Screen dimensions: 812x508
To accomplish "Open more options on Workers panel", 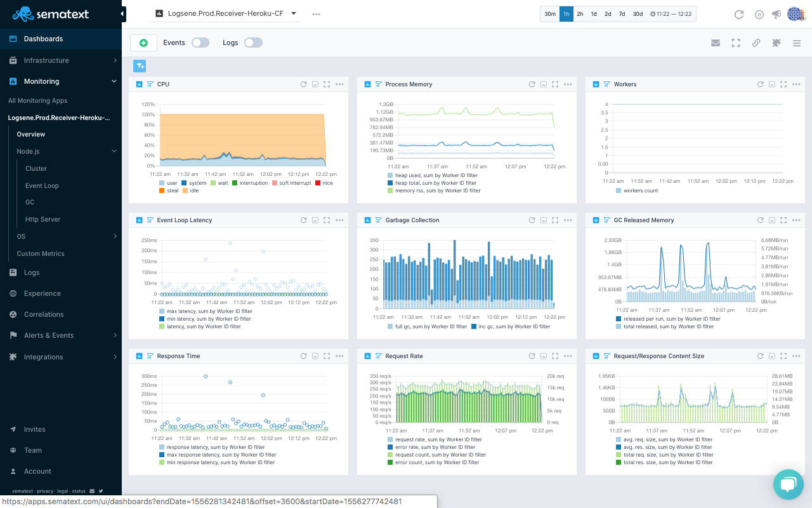I will [x=796, y=84].
